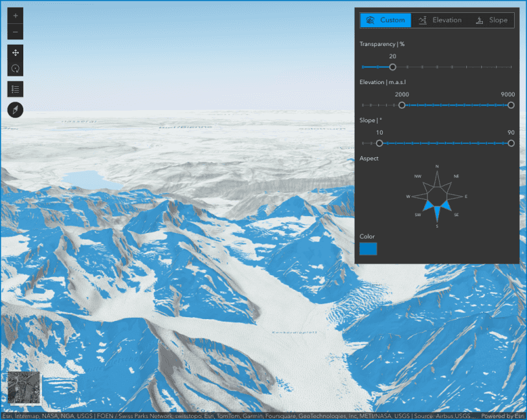Open the Powered by Esri link
The width and height of the screenshot is (527, 420).
(x=501, y=416)
